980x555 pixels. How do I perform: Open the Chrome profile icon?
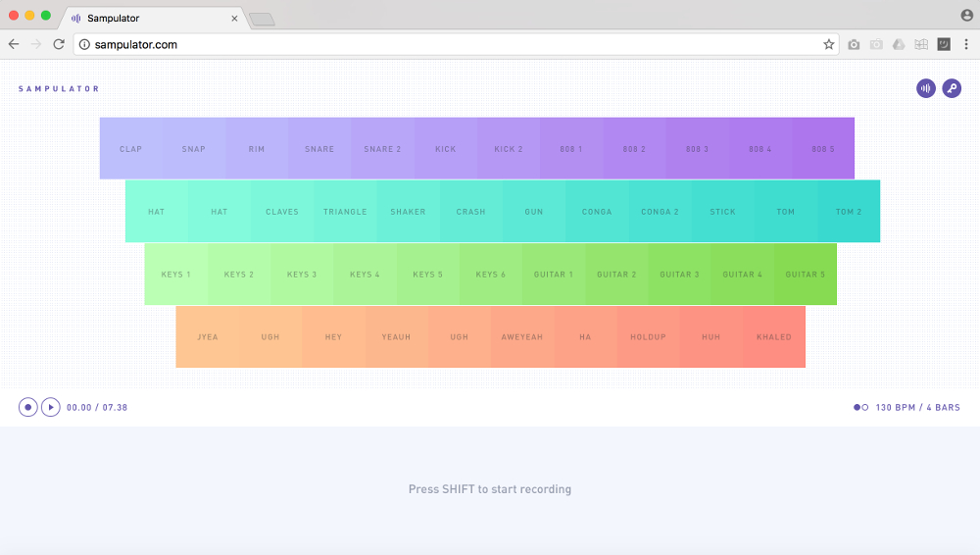pyautogui.click(x=967, y=16)
